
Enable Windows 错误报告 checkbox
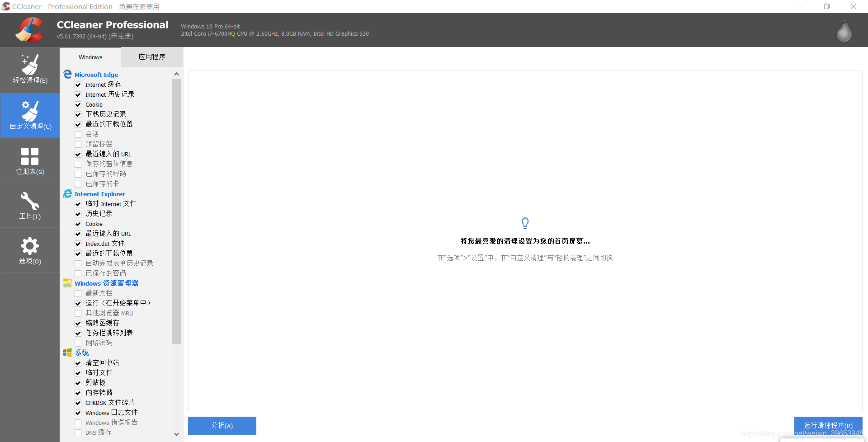pyautogui.click(x=78, y=423)
